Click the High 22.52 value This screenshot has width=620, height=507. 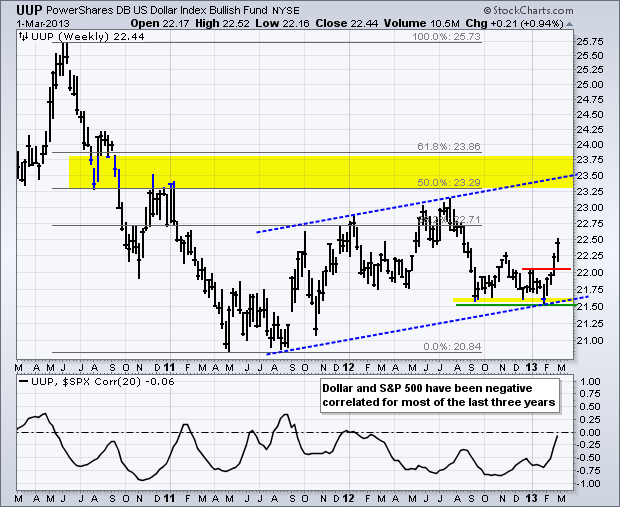click(x=222, y=23)
